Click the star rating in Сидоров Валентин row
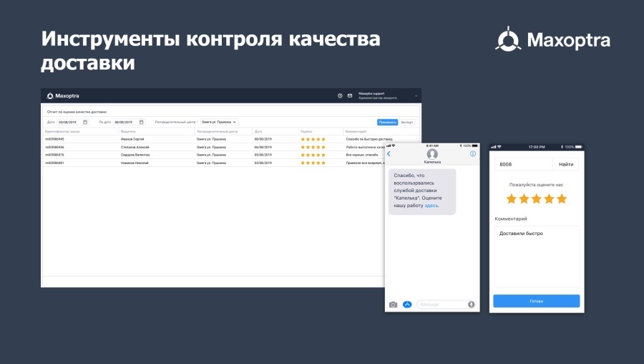 [x=313, y=155]
